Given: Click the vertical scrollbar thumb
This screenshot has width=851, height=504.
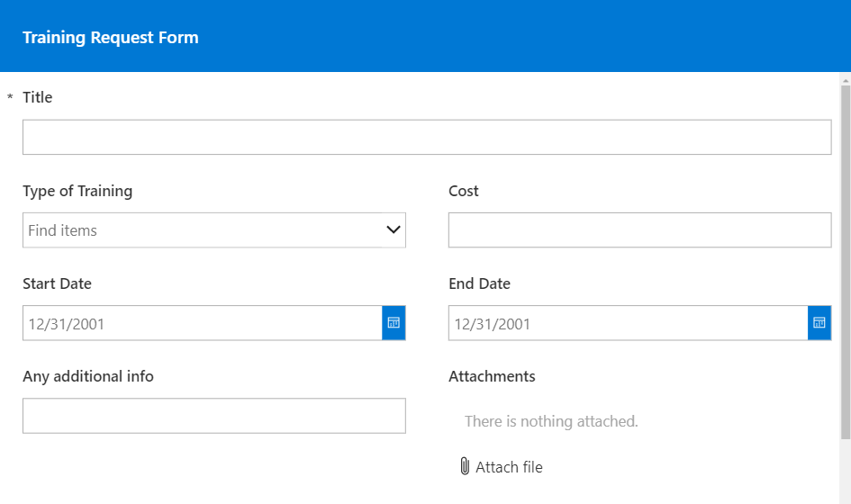Looking at the screenshot, I should (x=846, y=262).
